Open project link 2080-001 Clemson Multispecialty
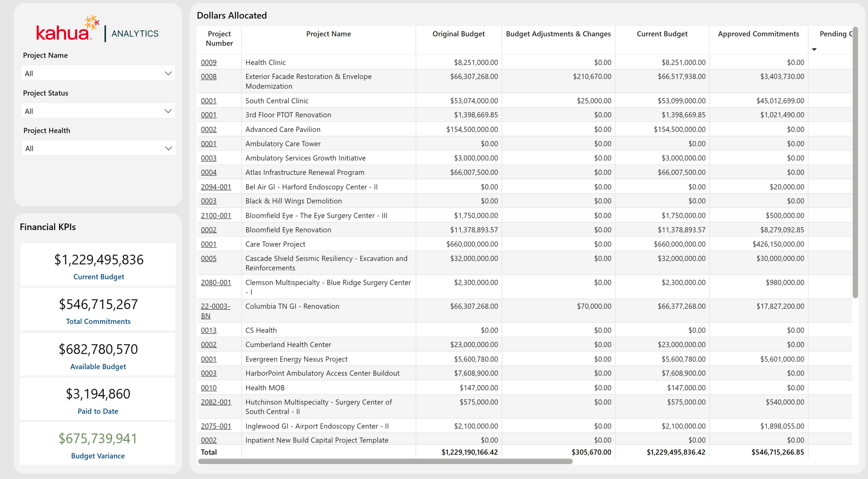868x479 pixels. click(x=216, y=283)
